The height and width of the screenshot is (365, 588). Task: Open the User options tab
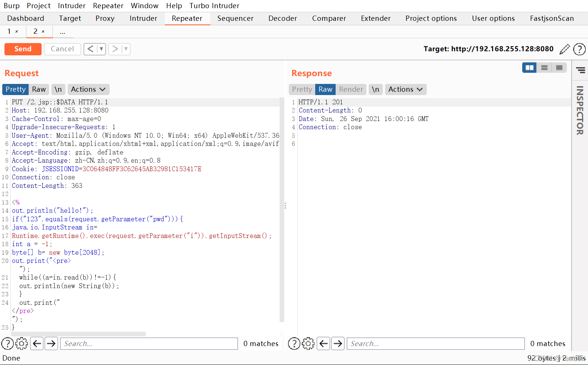click(x=493, y=19)
